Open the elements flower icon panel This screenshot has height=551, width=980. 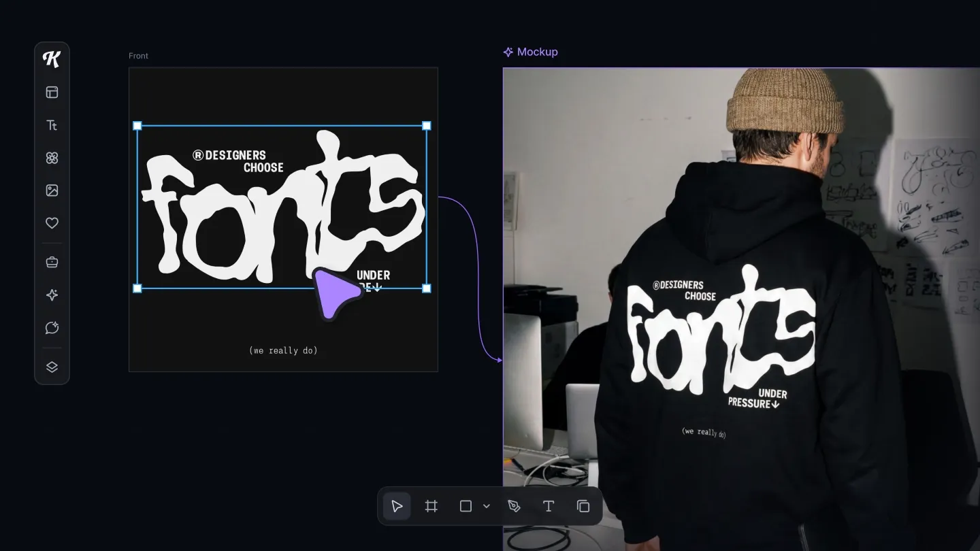[52, 158]
